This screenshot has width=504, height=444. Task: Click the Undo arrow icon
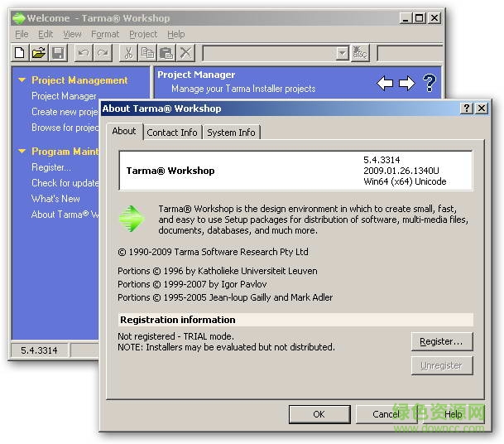click(x=84, y=53)
